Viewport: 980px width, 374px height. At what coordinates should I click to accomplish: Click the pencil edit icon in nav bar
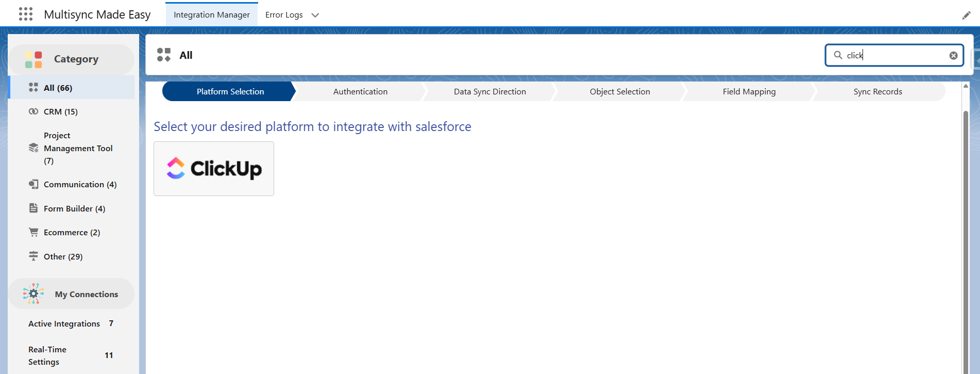[x=966, y=15]
